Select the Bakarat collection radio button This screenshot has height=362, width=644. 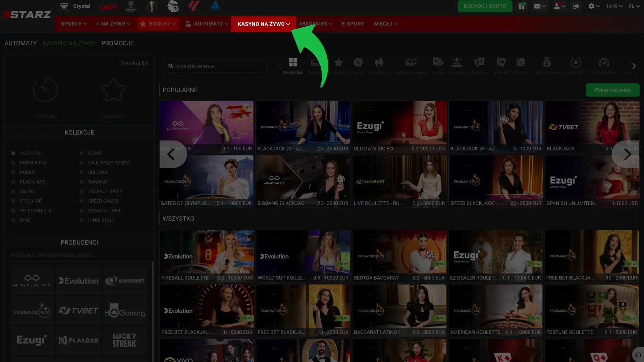[82, 182]
